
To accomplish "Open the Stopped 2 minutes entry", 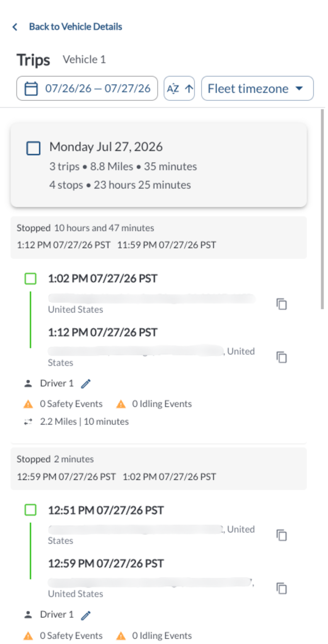I will 158,468.
